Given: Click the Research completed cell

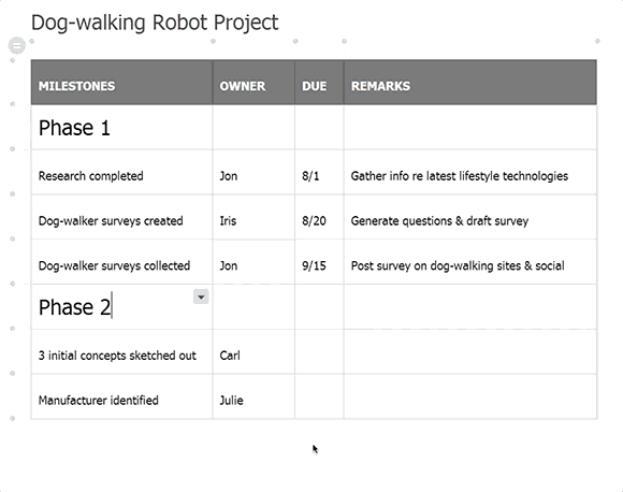Looking at the screenshot, I should (x=122, y=172).
